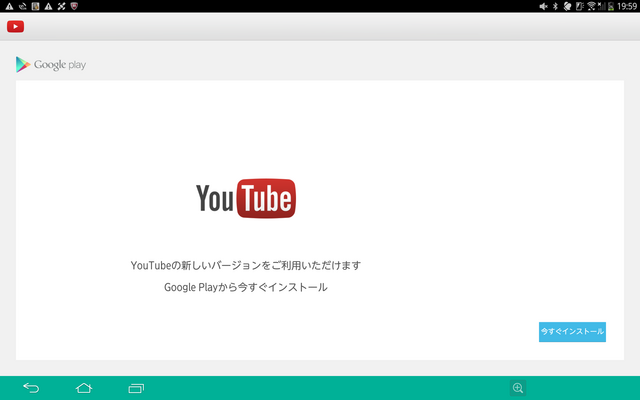Open the recent apps overview
Image resolution: width=640 pixels, height=400 pixels.
(x=136, y=388)
